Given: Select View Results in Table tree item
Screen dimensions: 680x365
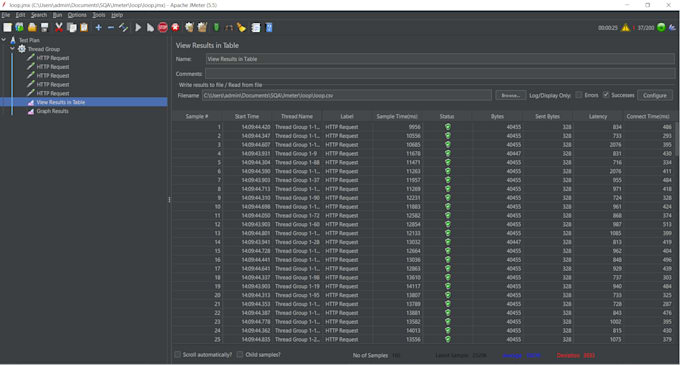Looking at the screenshot, I should [61, 102].
